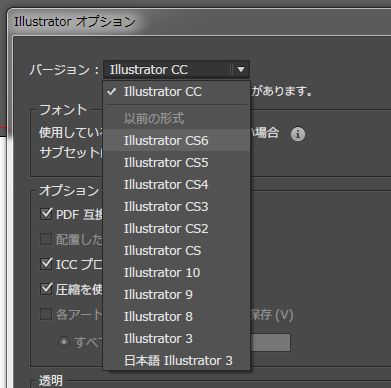Select the すべて radio button
The height and width of the screenshot is (388, 391).
point(64,342)
